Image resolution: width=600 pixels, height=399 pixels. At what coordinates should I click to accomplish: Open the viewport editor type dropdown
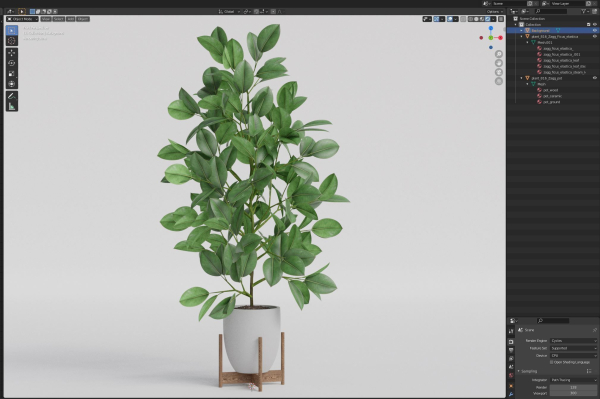click(11, 11)
